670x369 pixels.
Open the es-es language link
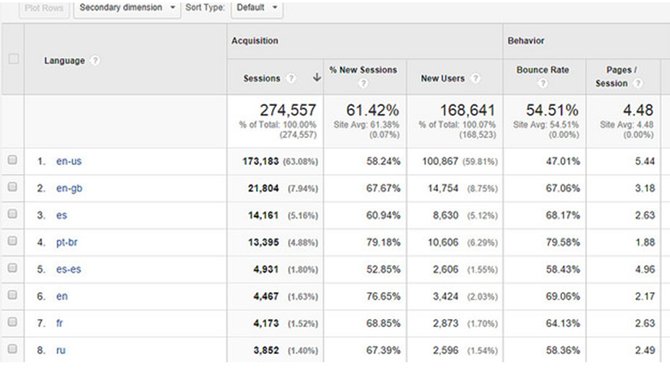click(68, 269)
